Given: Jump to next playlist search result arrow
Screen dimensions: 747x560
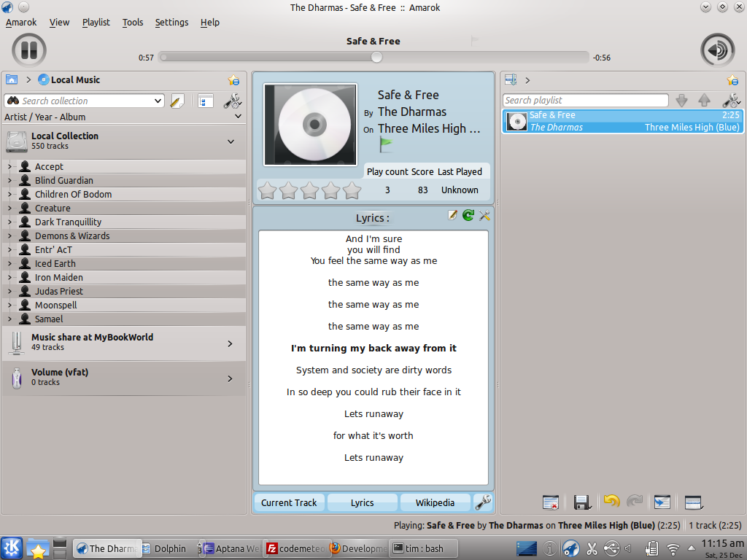Looking at the screenshot, I should click(x=682, y=100).
